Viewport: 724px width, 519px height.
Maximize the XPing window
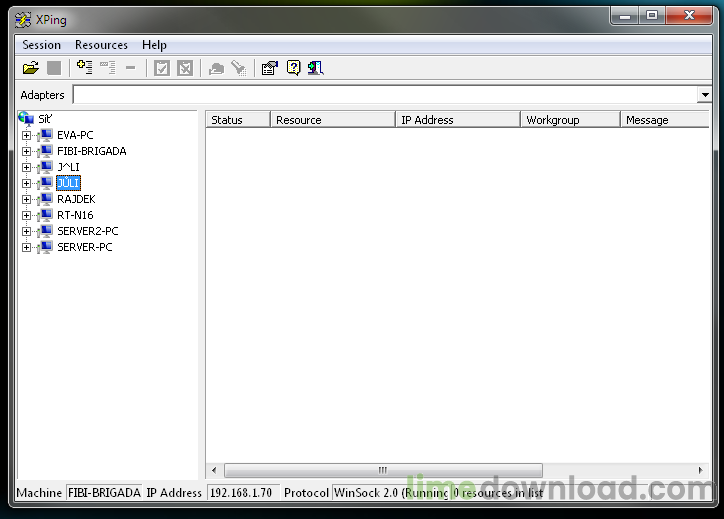pos(652,15)
